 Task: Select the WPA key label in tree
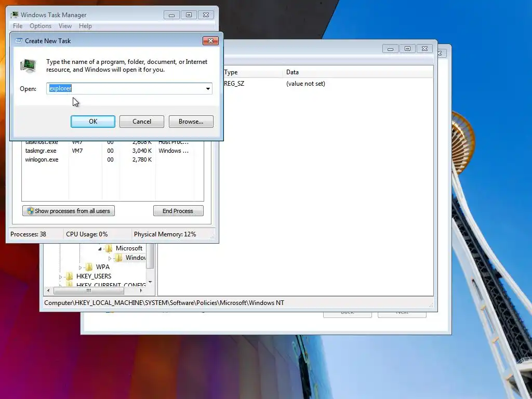(x=103, y=267)
